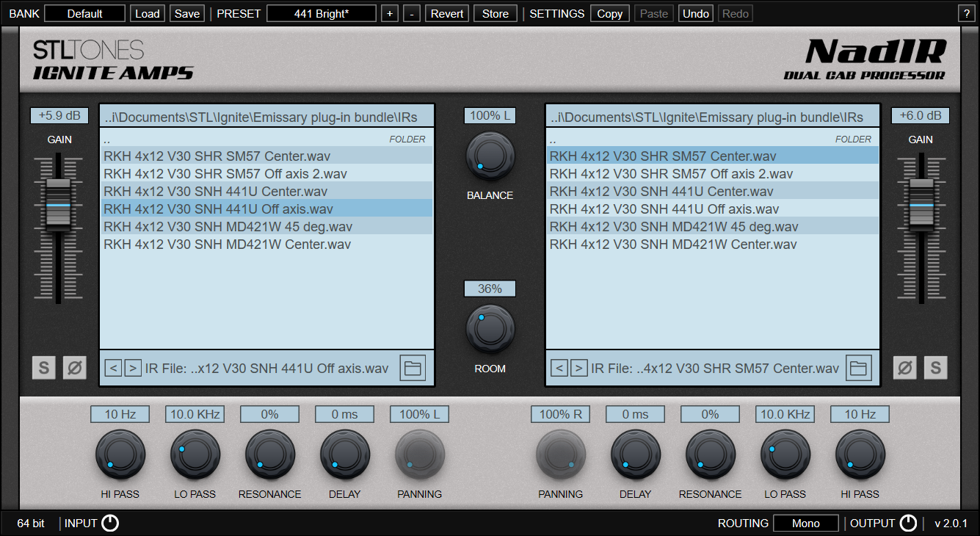Select 441U Off axis.wav in left list
The height and width of the screenshot is (536, 980).
pos(266,209)
